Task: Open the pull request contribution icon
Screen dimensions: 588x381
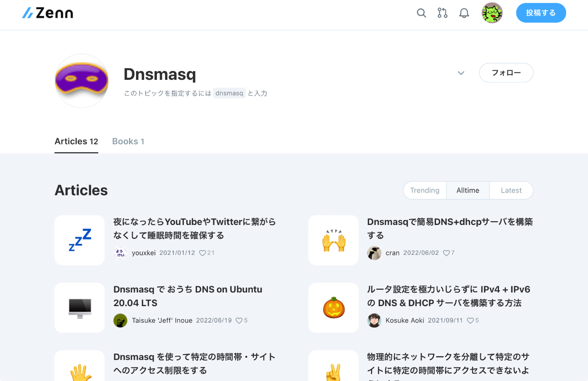Action: (442, 13)
